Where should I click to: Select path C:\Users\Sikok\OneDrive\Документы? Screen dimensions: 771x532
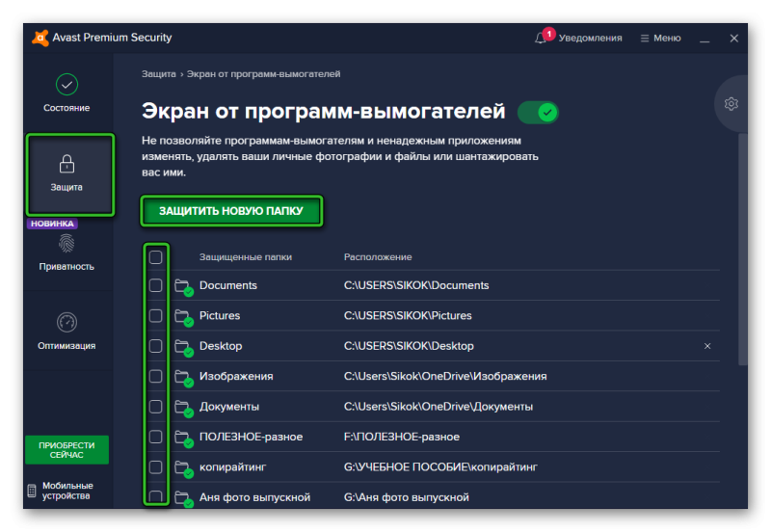[x=439, y=407]
